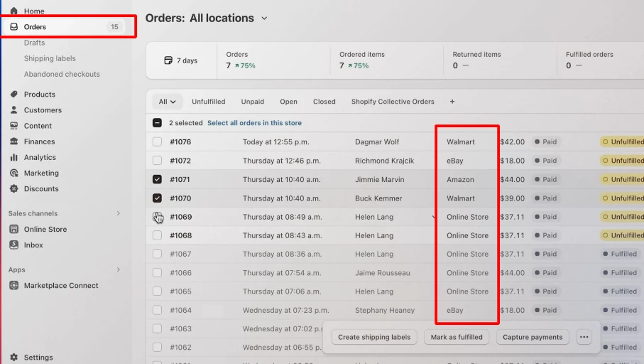Open the All locations dropdown

(x=229, y=18)
